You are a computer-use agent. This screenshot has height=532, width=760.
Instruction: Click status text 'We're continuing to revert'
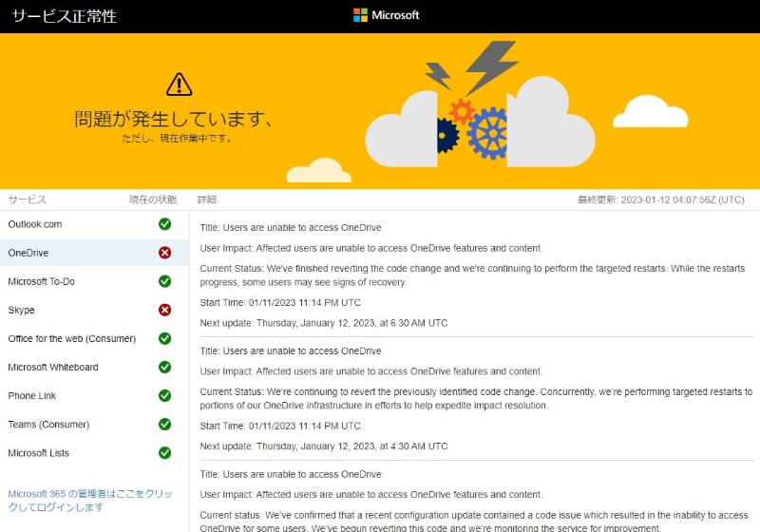click(476, 398)
